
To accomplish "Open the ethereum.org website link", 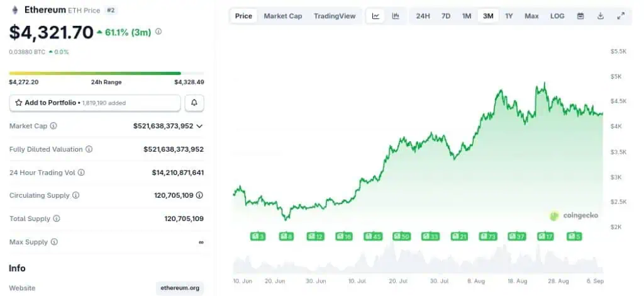I will (180, 288).
